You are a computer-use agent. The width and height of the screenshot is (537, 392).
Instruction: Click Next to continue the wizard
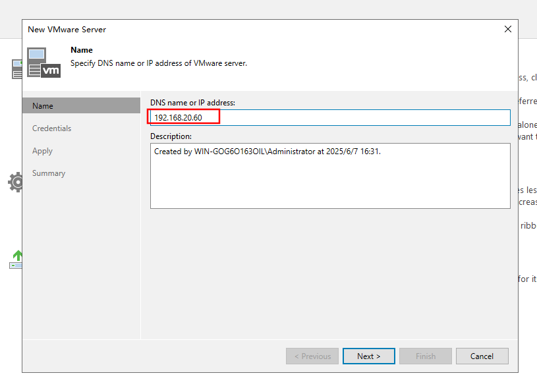pyautogui.click(x=368, y=356)
